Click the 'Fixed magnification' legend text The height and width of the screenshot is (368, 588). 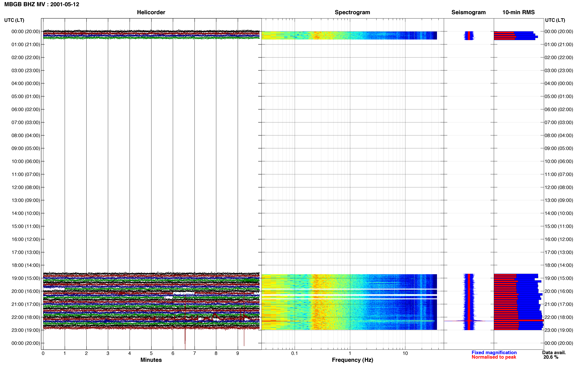point(494,352)
